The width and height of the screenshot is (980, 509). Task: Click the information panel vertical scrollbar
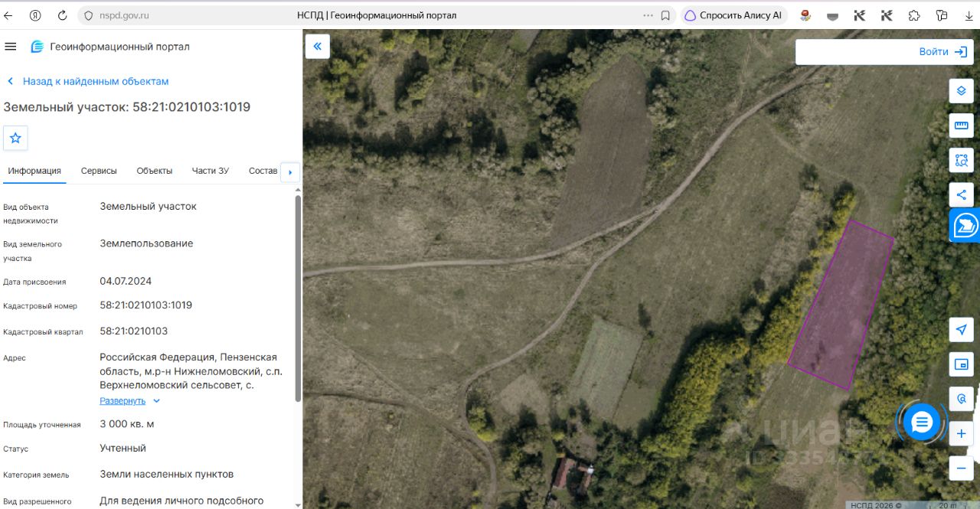(x=298, y=299)
